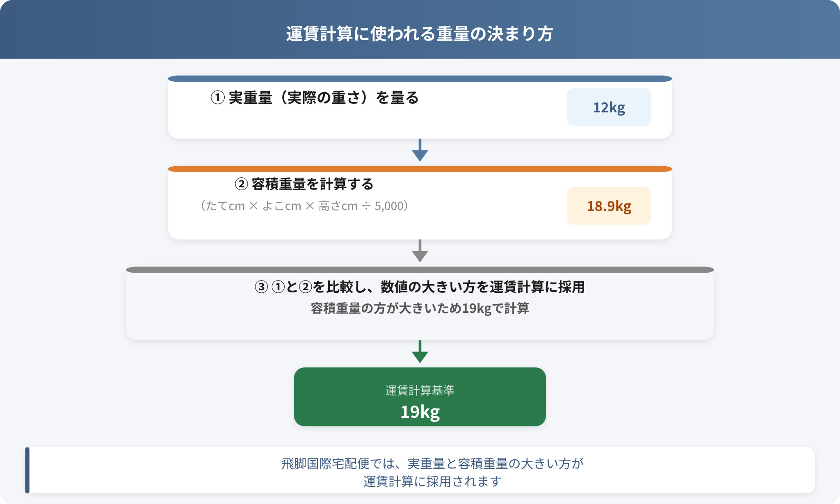Viewport: 840px width, 504px height.
Task: Click the formula text たてcm × よこcm × 高さcm ÷ 5,000
Action: click(304, 205)
